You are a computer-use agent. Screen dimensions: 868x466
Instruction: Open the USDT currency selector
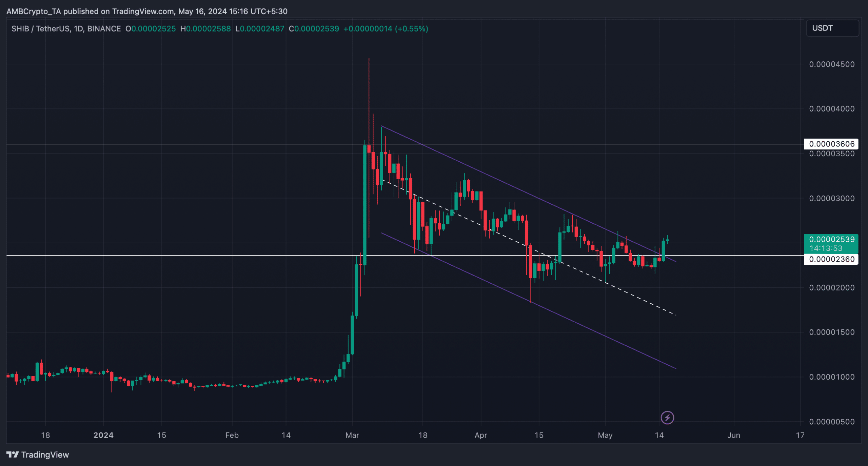(x=832, y=28)
